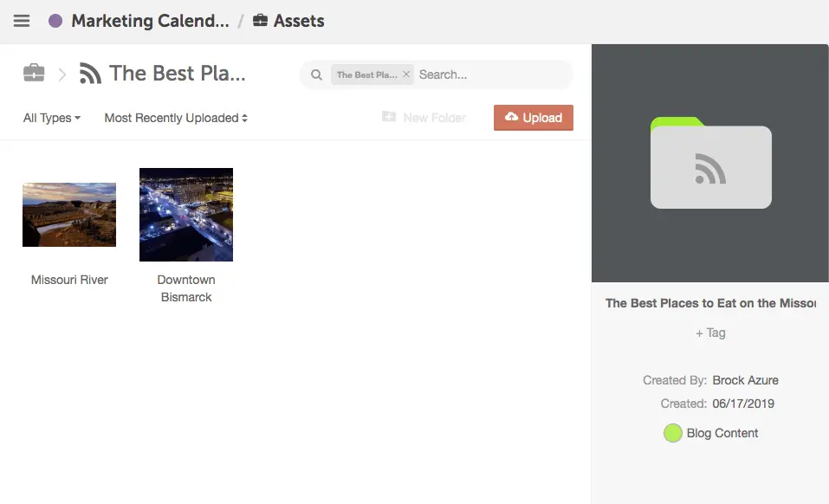829x504 pixels.
Task: Open the Marketing Calend... breadcrumb
Action: 150,21
